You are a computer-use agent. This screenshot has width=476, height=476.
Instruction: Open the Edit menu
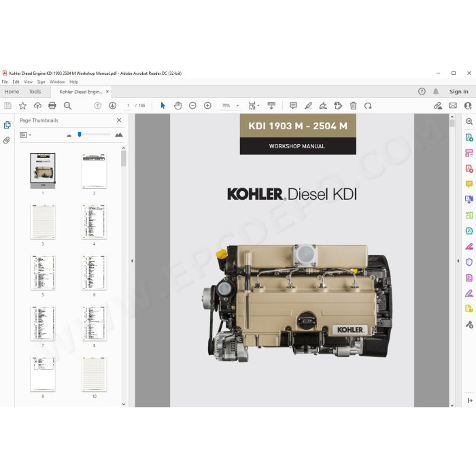pyautogui.click(x=16, y=82)
